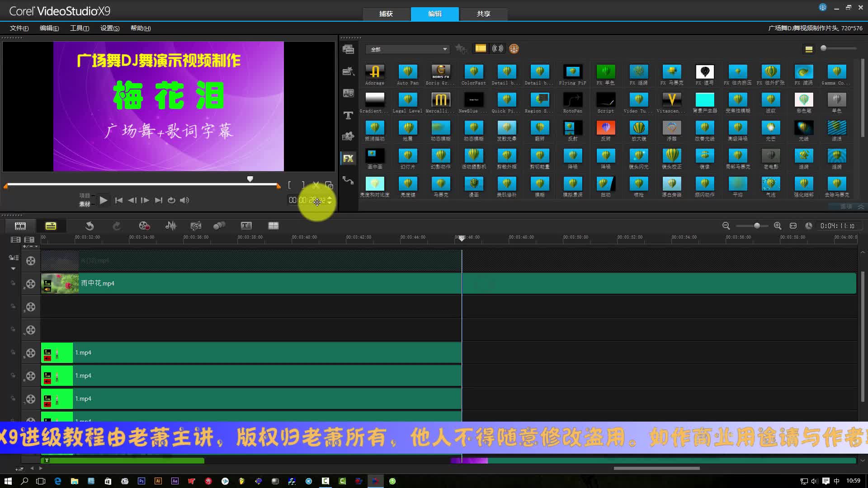This screenshot has width=868, height=488.
Task: Expand the 全部 filter category dropdown
Action: pyautogui.click(x=444, y=49)
